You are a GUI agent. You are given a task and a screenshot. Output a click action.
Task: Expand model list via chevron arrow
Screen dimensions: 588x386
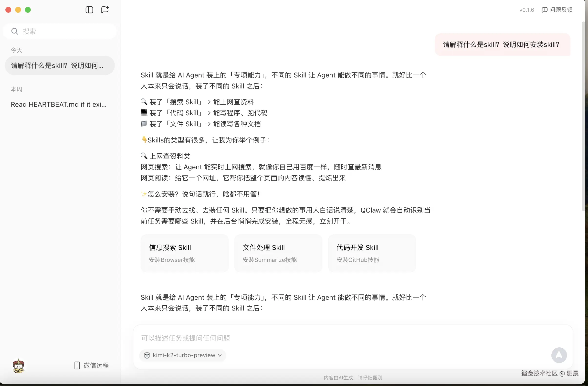[x=220, y=355]
